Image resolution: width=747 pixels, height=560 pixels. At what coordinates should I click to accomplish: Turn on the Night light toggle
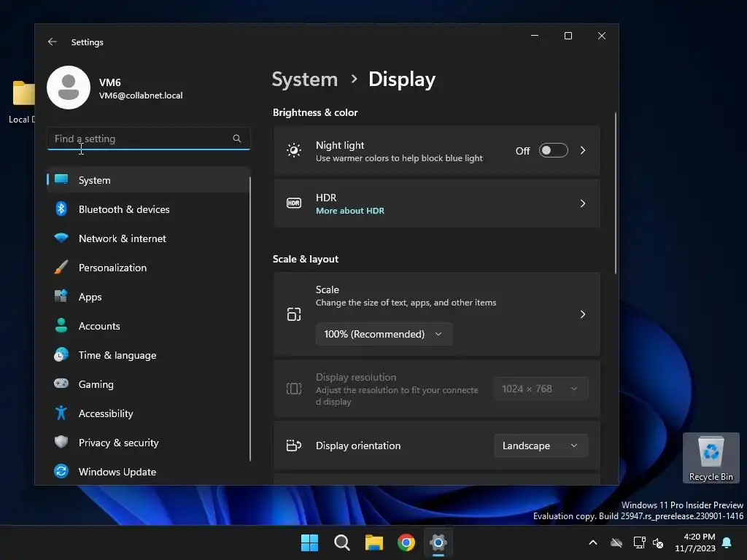click(554, 150)
